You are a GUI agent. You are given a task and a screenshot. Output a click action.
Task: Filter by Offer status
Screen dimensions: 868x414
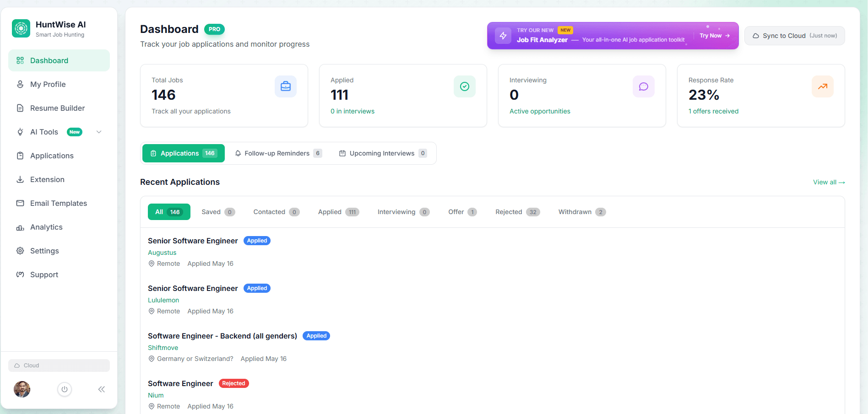click(x=462, y=212)
